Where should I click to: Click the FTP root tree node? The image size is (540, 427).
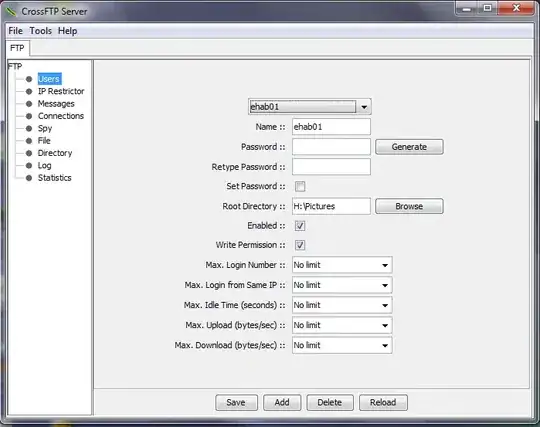pyautogui.click(x=15, y=66)
